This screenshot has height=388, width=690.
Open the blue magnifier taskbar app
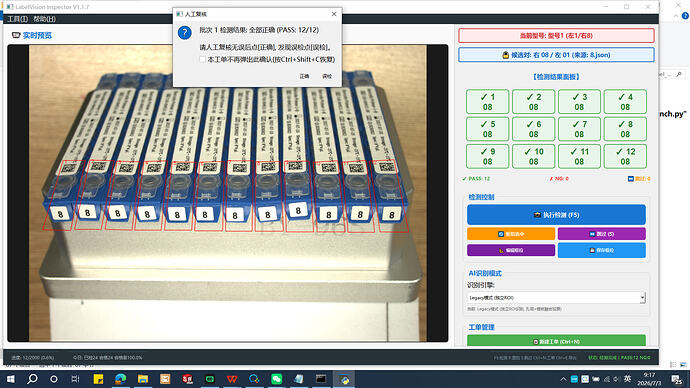(254, 379)
